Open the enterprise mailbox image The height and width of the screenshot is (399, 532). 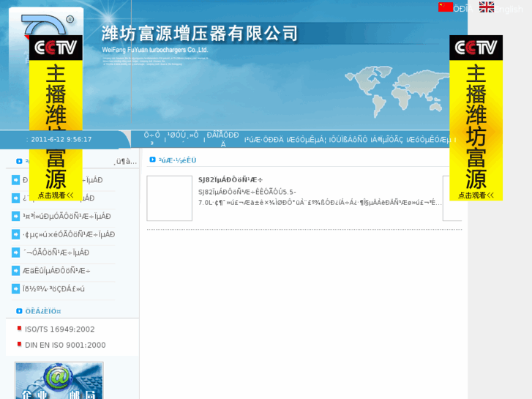[x=59, y=380]
